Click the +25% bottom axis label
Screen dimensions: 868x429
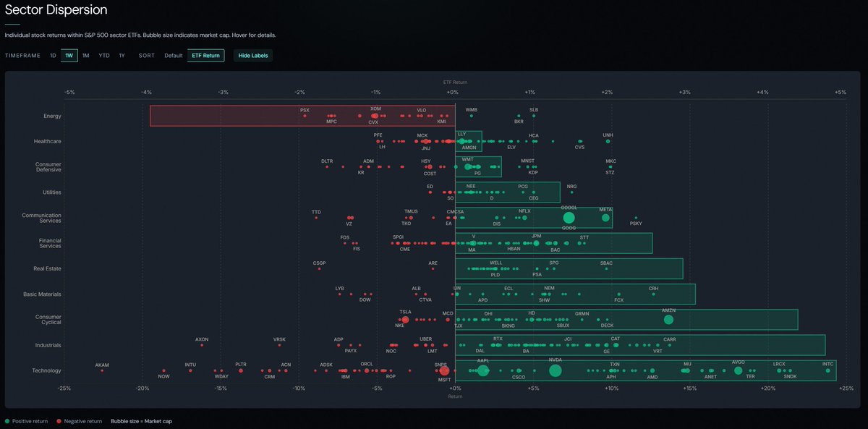(846, 388)
